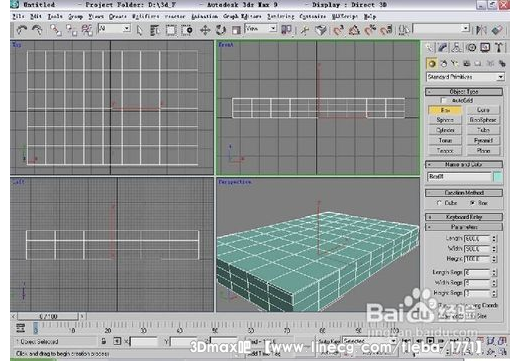Expand the Keyboard Entry rollout
Screen dimensions: 511x364
464,217
